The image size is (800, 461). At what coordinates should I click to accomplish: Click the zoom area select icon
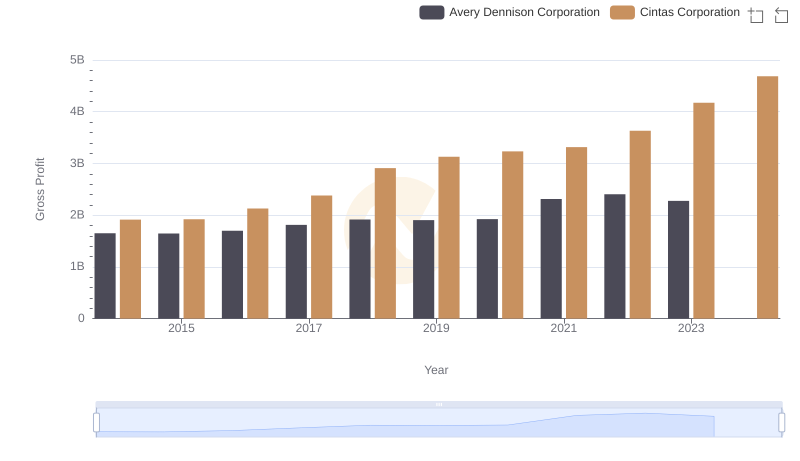coord(756,15)
